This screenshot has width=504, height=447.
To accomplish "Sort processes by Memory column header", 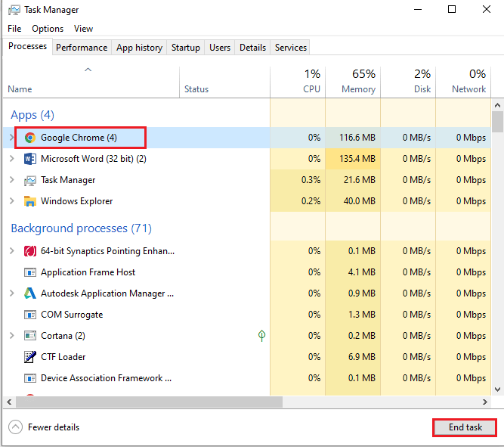I will (x=357, y=82).
